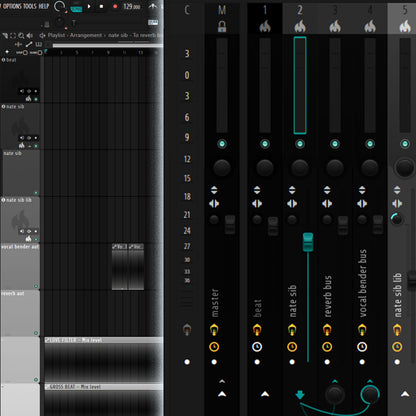Mute the nate sib mixer track
Viewport: 416px width, 416px height.
[300, 144]
